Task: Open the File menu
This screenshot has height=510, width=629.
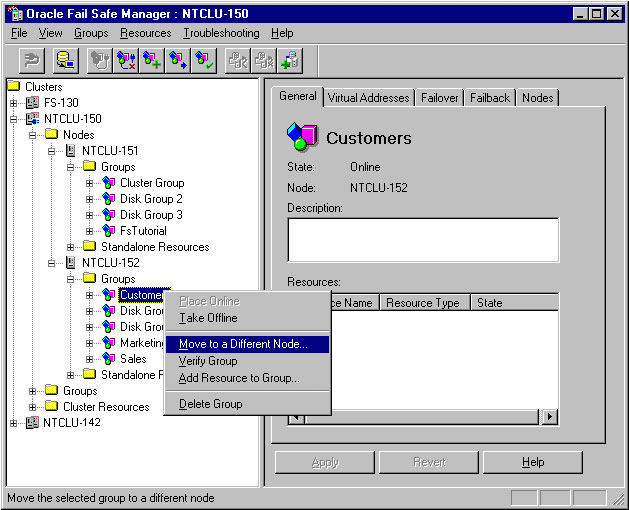Action: (19, 33)
